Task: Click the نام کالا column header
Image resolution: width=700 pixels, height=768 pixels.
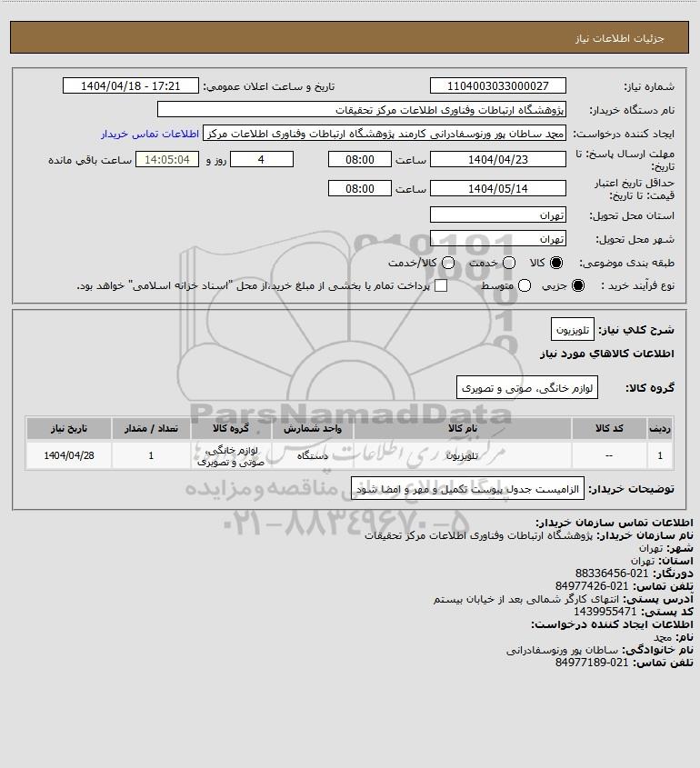Action: pyautogui.click(x=463, y=429)
